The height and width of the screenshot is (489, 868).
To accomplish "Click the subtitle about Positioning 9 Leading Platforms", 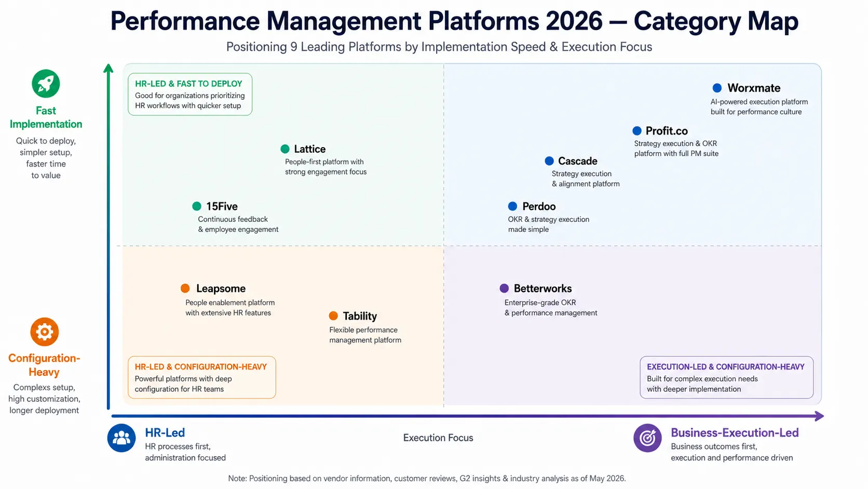I will pos(439,47).
